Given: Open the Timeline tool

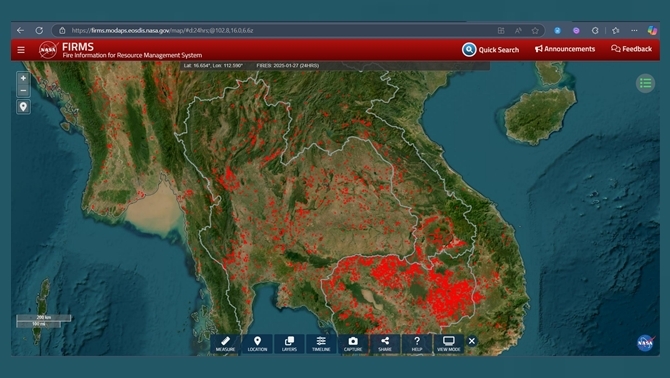Looking at the screenshot, I should click(x=321, y=343).
